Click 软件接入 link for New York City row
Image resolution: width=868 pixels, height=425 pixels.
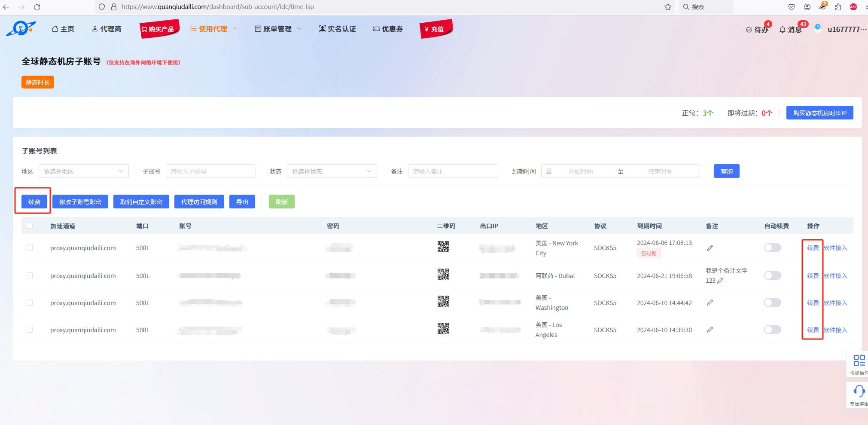[835, 248]
